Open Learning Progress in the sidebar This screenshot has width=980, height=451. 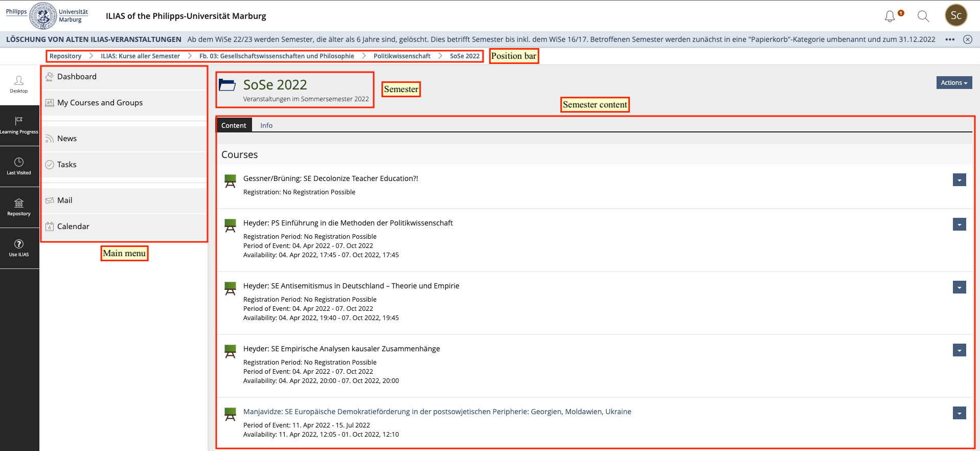[x=19, y=125]
